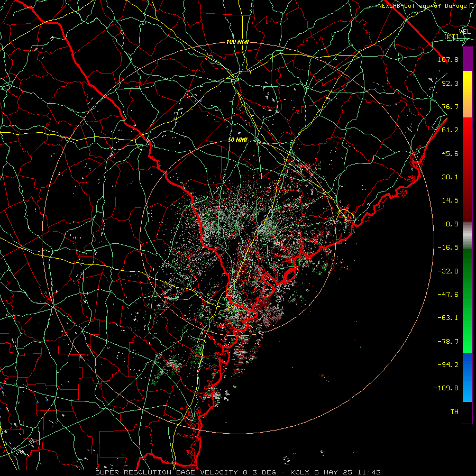Click the 30.1 velocity legend value

(450, 177)
